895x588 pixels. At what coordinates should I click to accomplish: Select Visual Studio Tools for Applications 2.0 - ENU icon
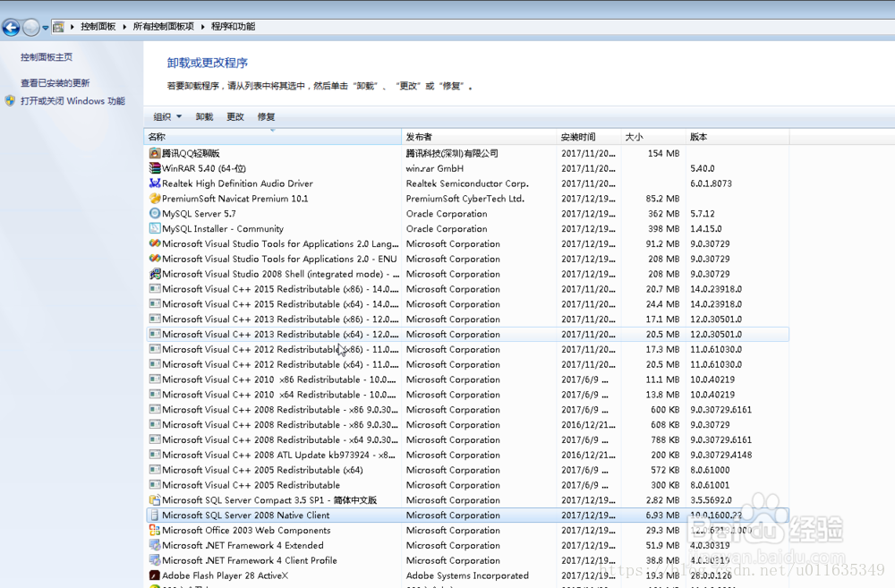pyautogui.click(x=155, y=259)
